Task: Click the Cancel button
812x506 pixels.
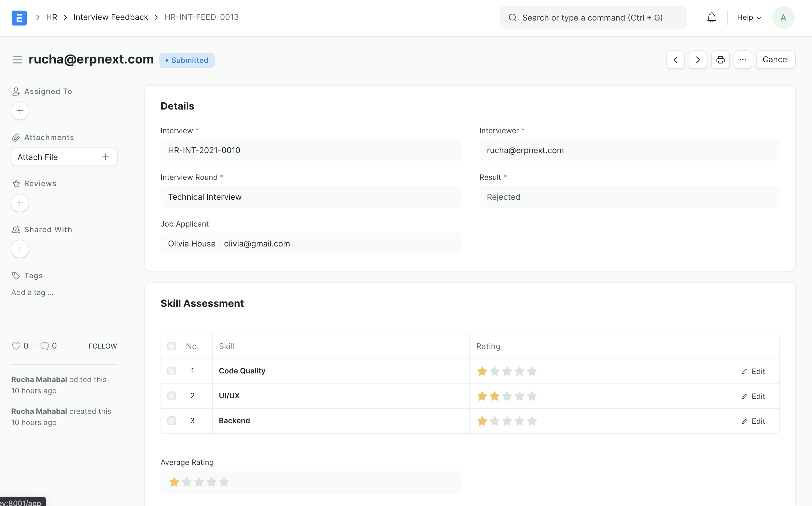Action: 776,60
